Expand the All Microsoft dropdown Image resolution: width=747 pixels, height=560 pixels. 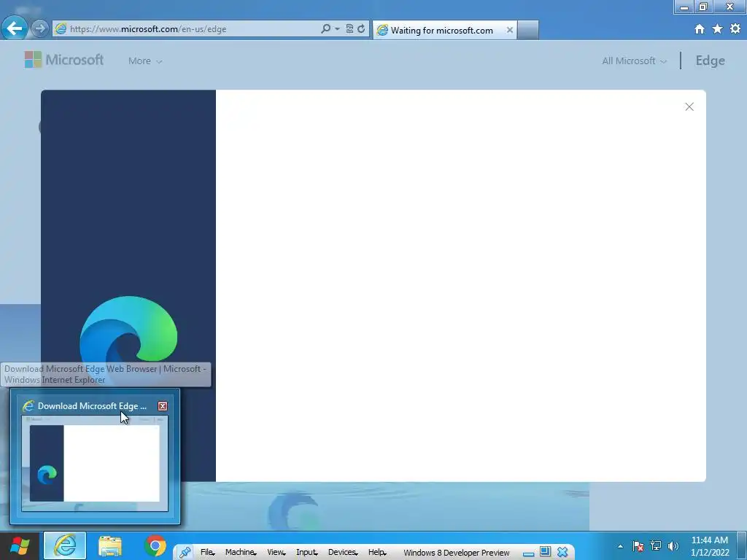pos(634,61)
